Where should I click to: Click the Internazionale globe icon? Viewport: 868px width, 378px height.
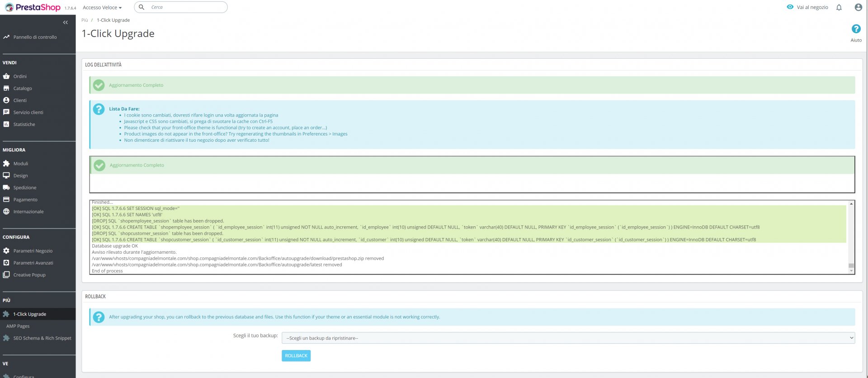tap(6, 211)
